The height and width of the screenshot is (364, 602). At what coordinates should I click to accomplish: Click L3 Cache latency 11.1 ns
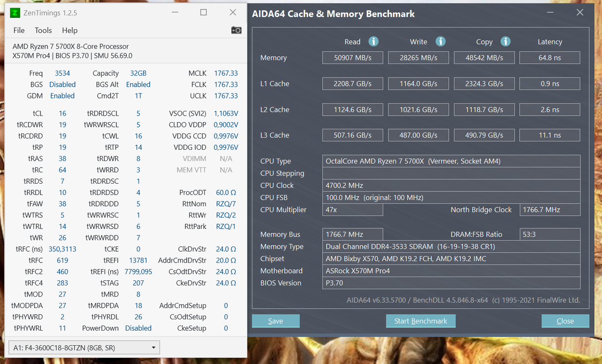[x=550, y=135]
